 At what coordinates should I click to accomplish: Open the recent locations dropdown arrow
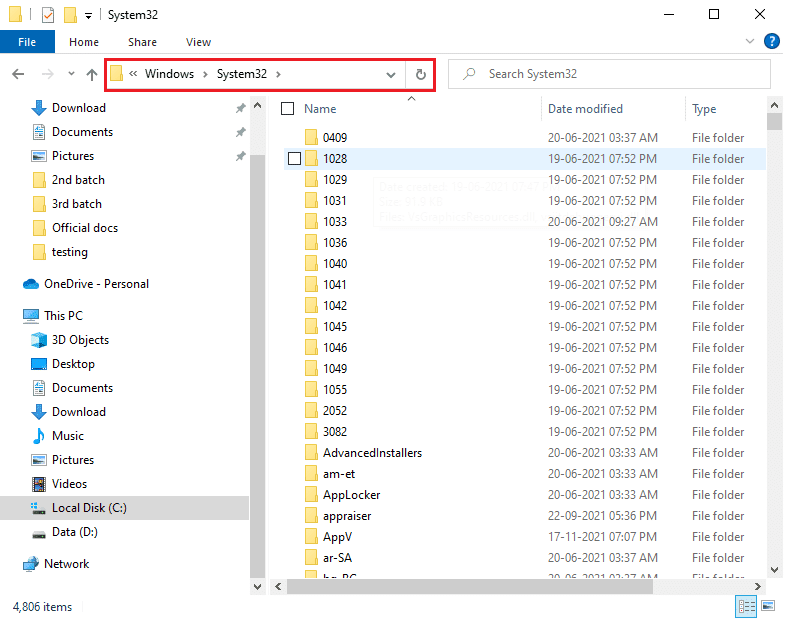click(x=71, y=74)
